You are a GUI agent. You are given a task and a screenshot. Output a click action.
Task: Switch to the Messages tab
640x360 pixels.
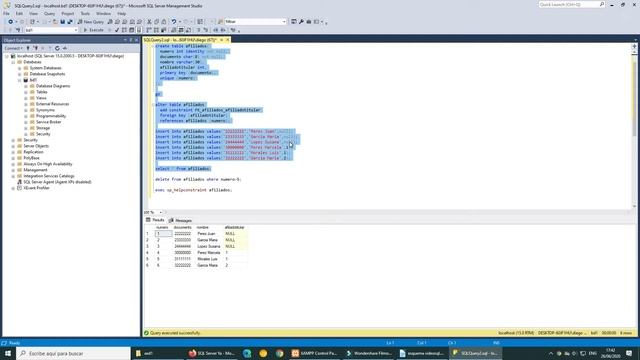180,220
